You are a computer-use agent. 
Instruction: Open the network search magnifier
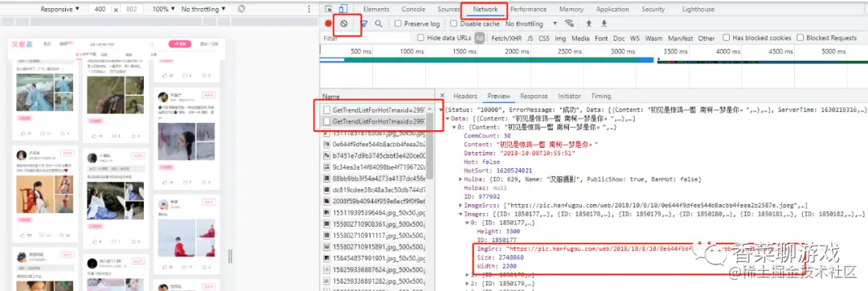(x=379, y=24)
